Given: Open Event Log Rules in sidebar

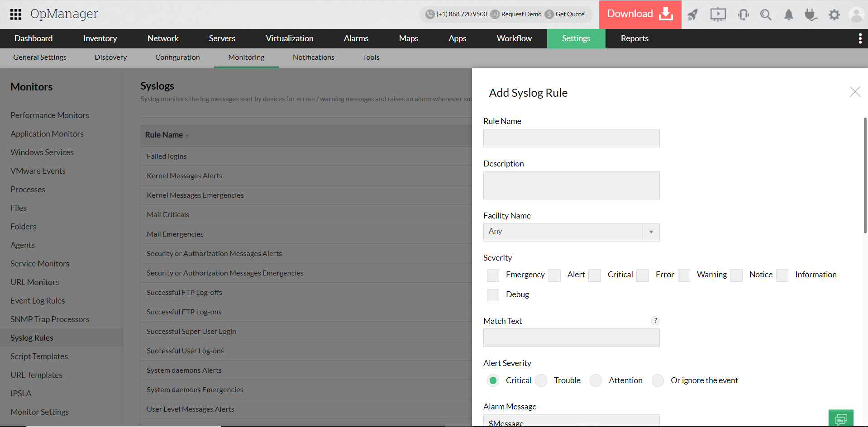Looking at the screenshot, I should pos(38,301).
